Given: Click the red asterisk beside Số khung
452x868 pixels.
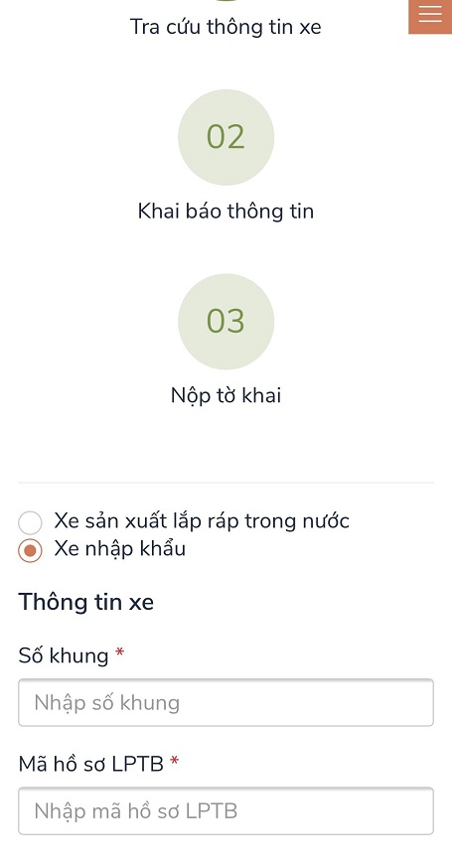Looking at the screenshot, I should pos(119,653).
